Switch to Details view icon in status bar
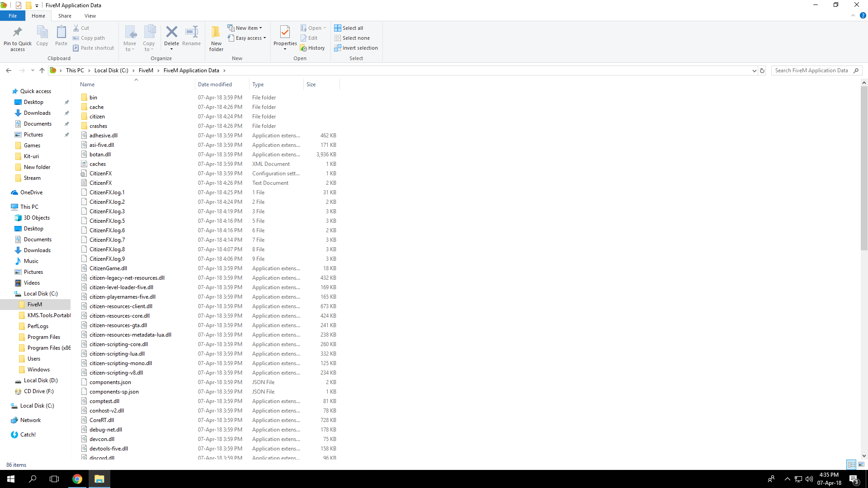The width and height of the screenshot is (868, 488). [851, 465]
